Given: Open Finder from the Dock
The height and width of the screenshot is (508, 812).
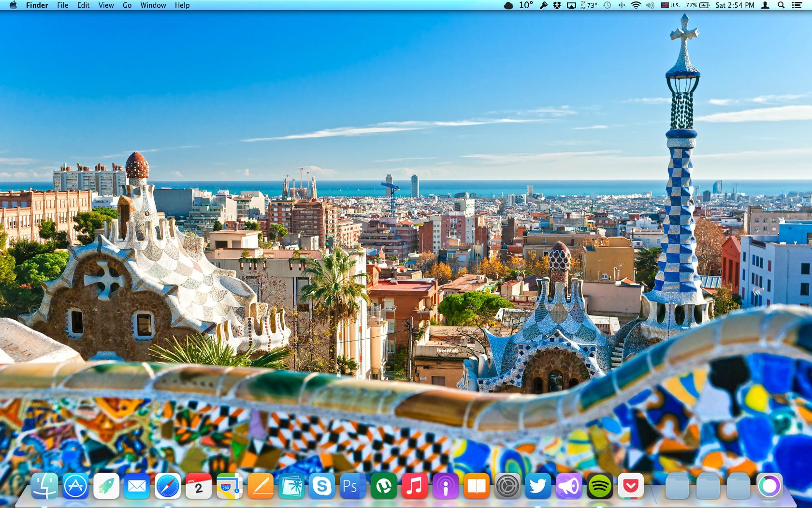Looking at the screenshot, I should pyautogui.click(x=44, y=486).
